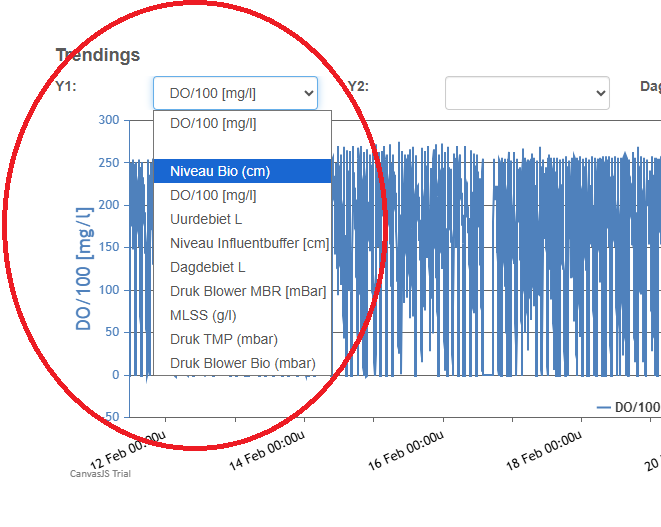Click the vertical DO/100 [mg/l] axis title
Viewport: 661px width, 527px height.
click(84, 268)
